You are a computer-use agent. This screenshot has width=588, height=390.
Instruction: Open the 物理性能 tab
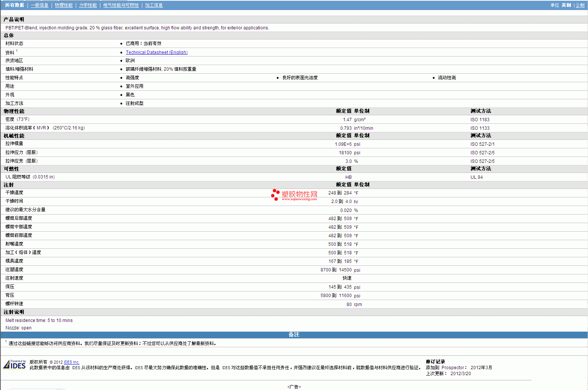pos(64,5)
